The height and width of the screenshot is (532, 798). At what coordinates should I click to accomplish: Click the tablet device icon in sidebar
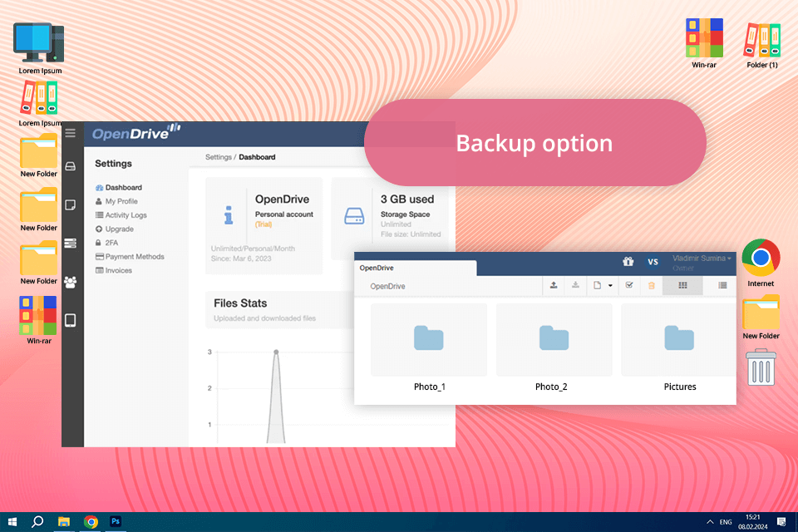click(x=70, y=320)
